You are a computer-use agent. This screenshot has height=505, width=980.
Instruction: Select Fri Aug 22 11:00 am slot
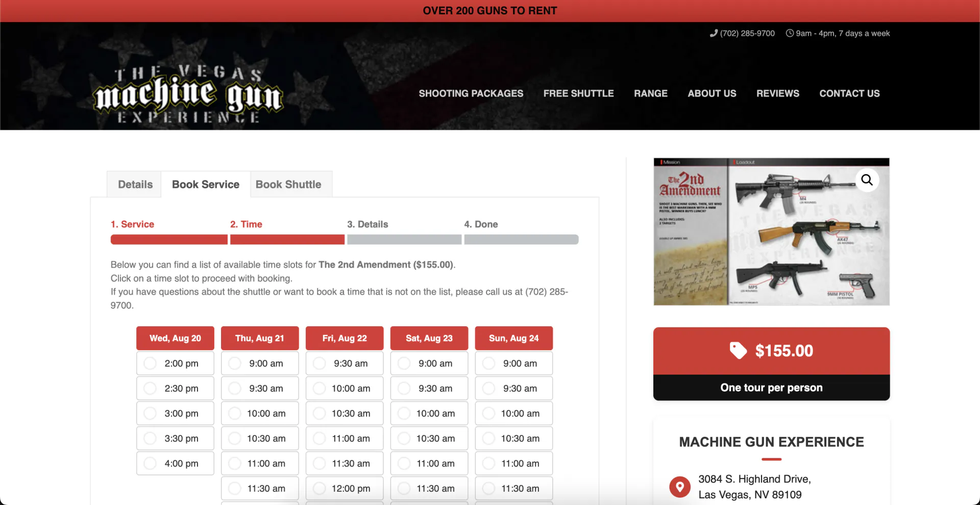345,439
